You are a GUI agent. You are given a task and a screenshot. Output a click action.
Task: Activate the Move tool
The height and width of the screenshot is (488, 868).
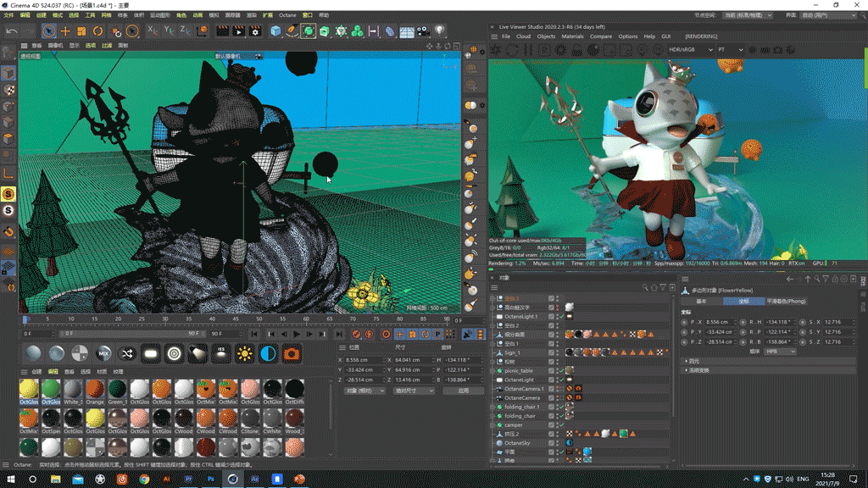pyautogui.click(x=65, y=31)
